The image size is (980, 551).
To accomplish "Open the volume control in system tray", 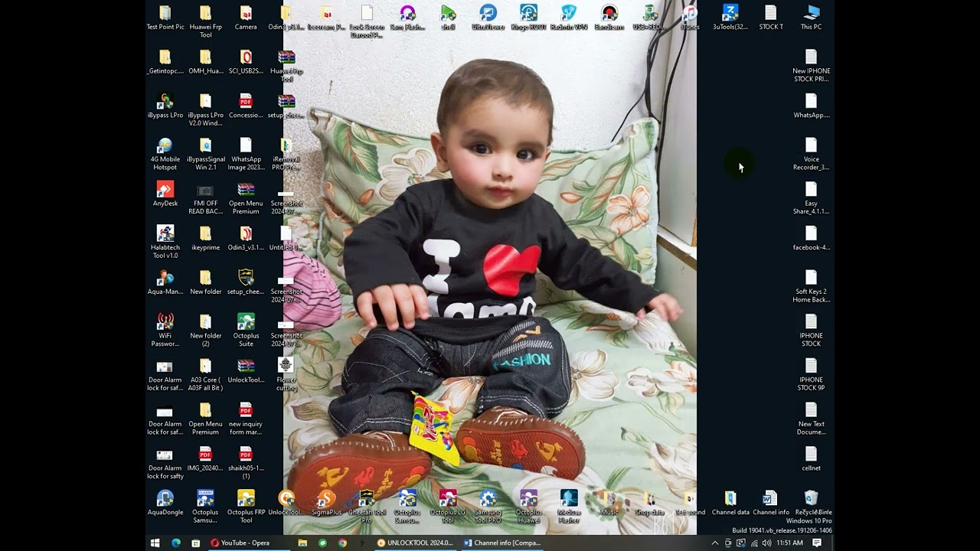I will (x=766, y=543).
